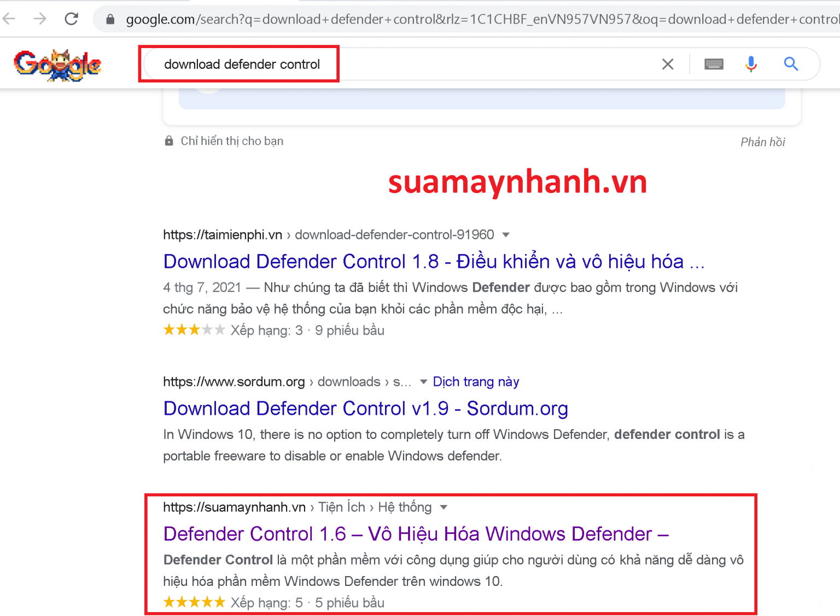This screenshot has height=616, width=840.
Task: Open the virtual keyboard input icon
Action: click(x=713, y=64)
